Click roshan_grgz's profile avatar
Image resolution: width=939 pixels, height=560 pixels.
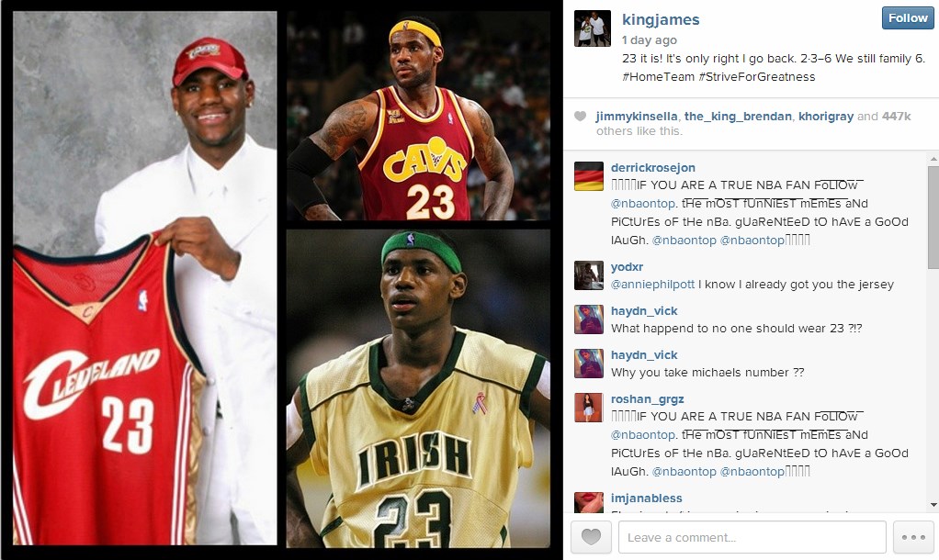[x=589, y=408]
